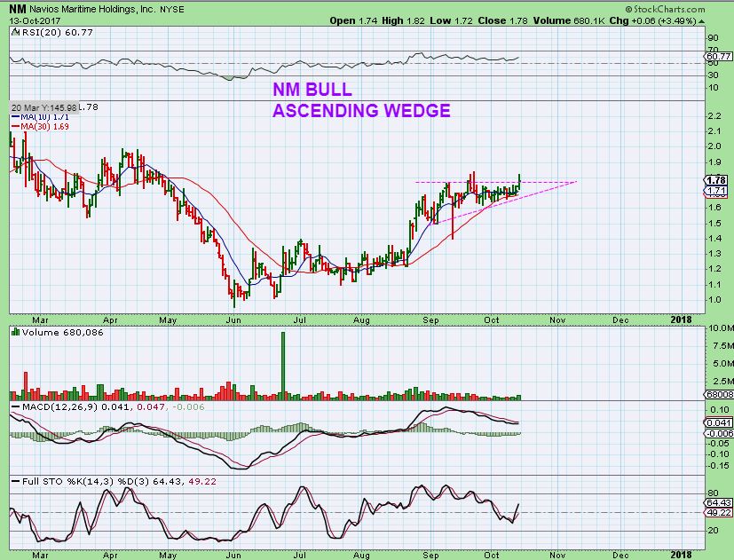Image resolution: width=734 pixels, height=560 pixels.
Task: Click the 1.71 moving-average tag on the price axis
Action: point(717,191)
